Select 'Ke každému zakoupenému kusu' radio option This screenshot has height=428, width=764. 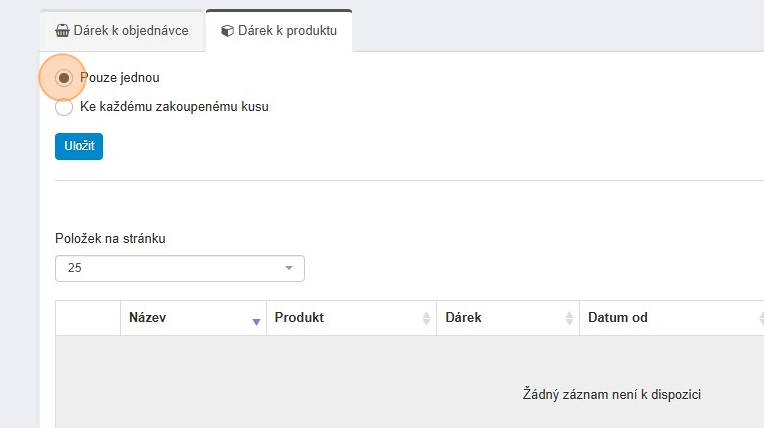click(64, 107)
